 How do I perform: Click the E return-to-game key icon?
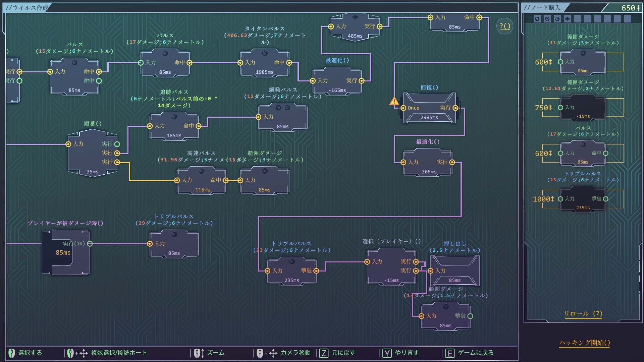tap(449, 353)
